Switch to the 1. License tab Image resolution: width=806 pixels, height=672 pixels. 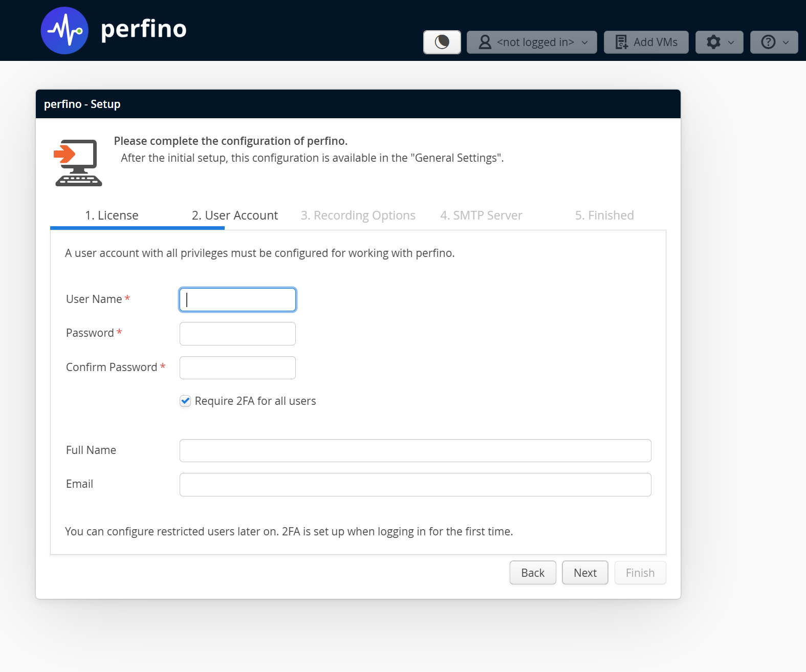112,215
